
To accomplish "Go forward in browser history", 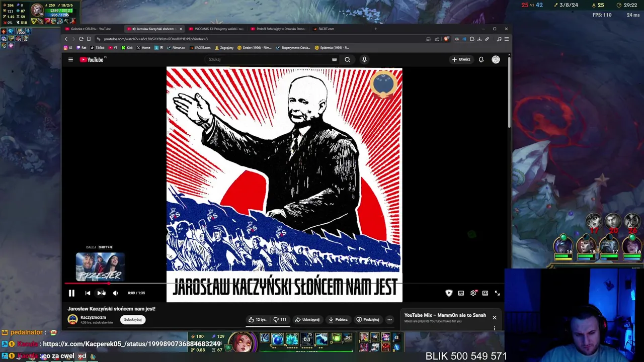I will click(73, 39).
